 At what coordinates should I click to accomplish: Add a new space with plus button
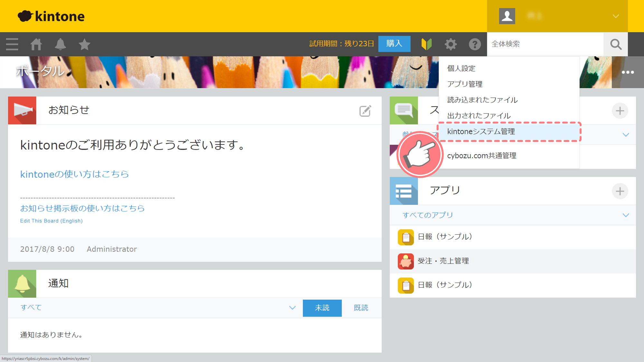tap(620, 111)
